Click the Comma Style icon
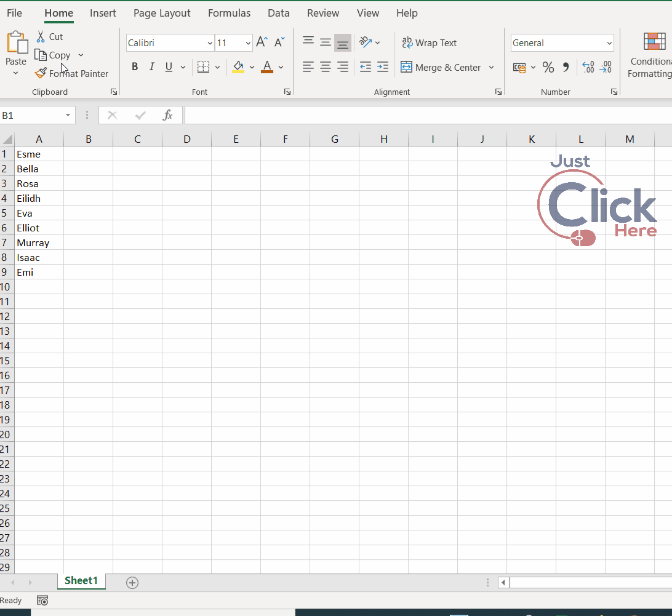Screen dimensions: 672x616 [x=566, y=67]
